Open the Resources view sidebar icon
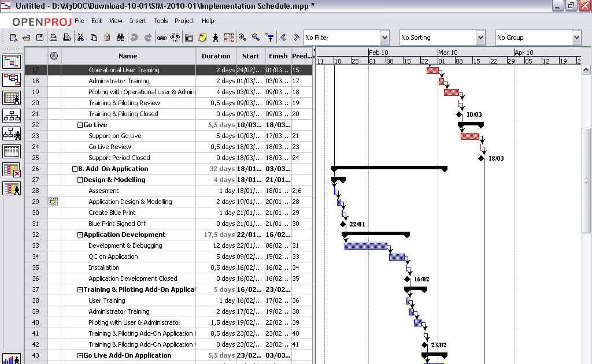 [x=12, y=98]
